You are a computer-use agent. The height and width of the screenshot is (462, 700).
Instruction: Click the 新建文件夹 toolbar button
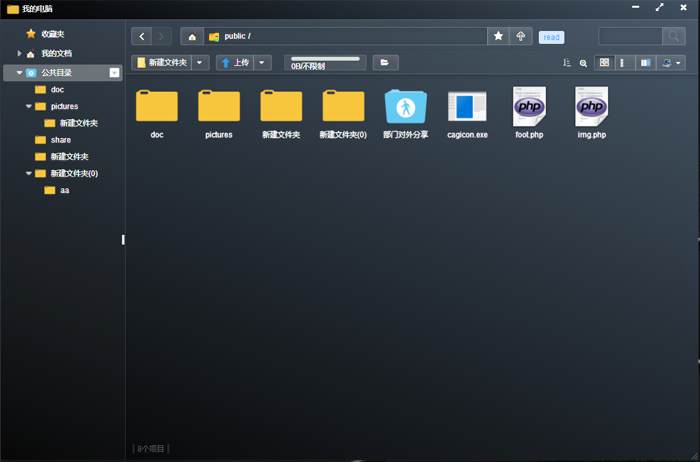tap(161, 62)
